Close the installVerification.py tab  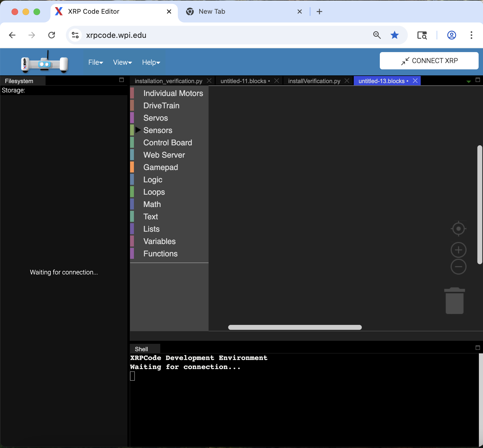tap(347, 81)
